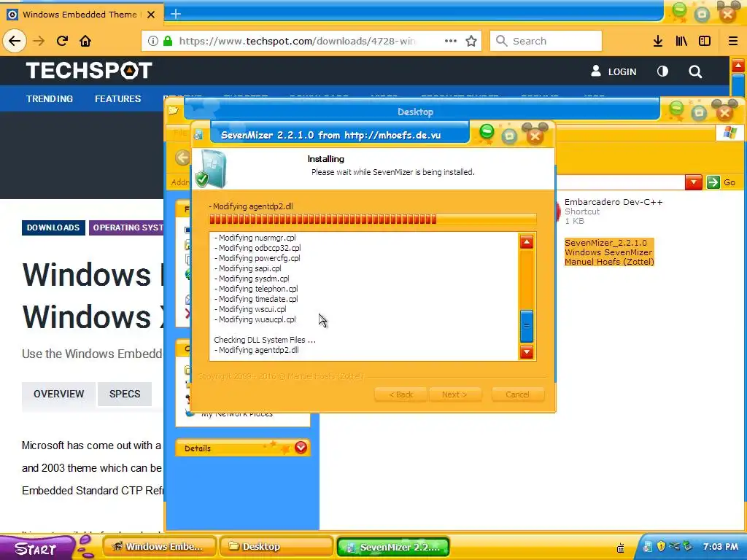Viewport: 747px width, 560px height.
Task: Click security shield alert tray icon
Action: click(661, 546)
